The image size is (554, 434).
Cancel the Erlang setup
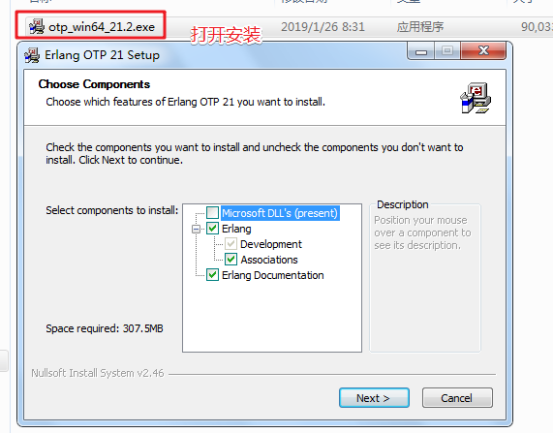pos(457,398)
